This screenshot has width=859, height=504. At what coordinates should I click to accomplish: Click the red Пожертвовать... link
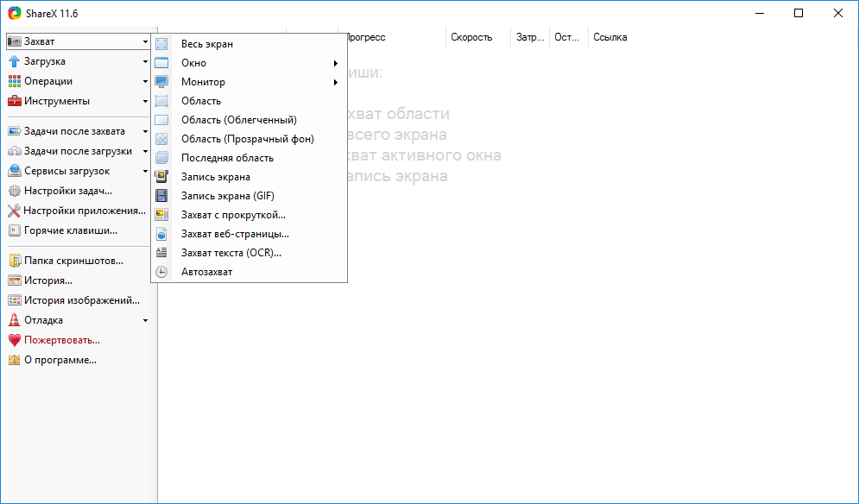62,340
